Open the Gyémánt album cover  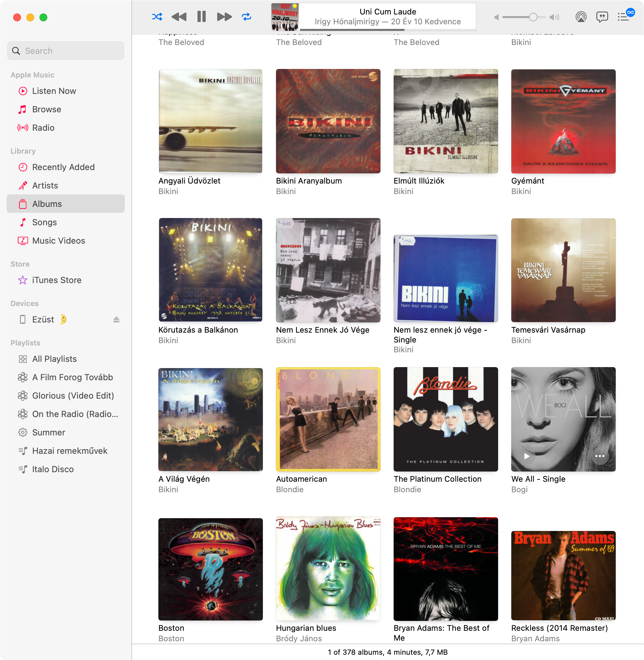click(563, 121)
